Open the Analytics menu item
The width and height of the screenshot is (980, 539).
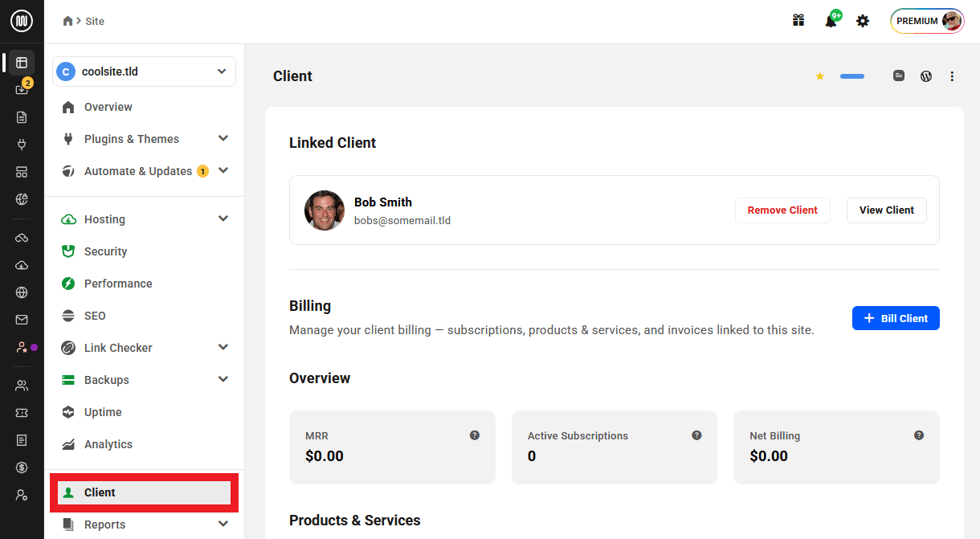click(x=144, y=444)
